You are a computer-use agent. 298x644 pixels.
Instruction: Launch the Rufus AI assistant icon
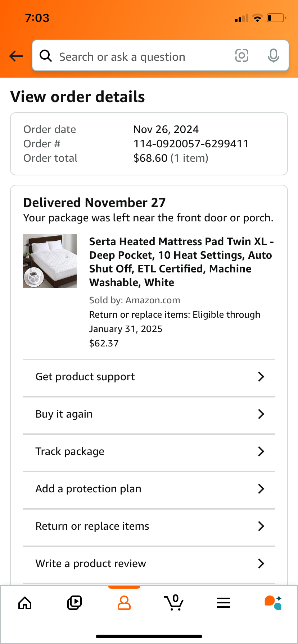coord(273,603)
